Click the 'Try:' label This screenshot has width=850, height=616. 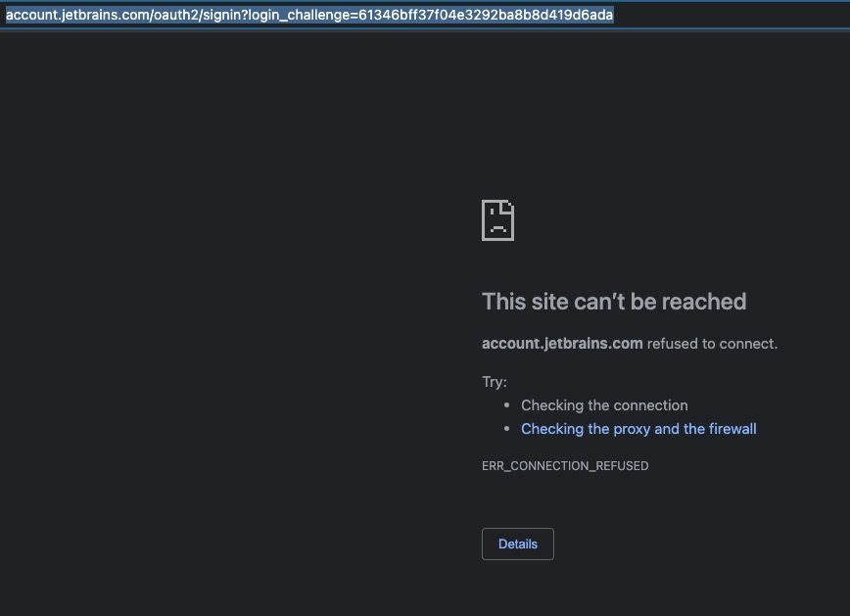click(495, 382)
